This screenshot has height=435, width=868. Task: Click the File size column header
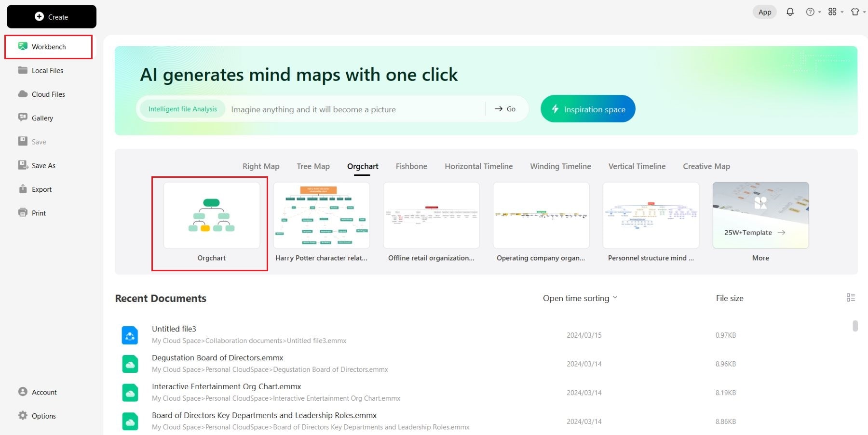click(730, 298)
